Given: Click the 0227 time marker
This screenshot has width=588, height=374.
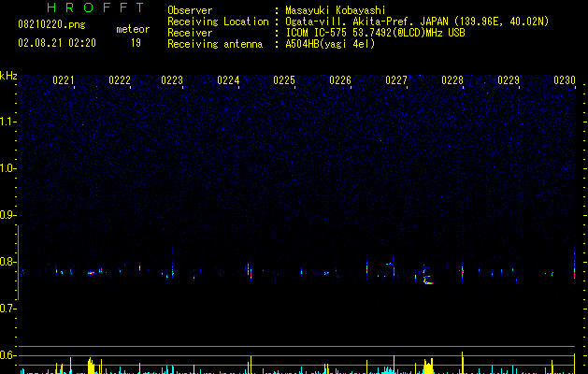Looking at the screenshot, I should tap(396, 80).
